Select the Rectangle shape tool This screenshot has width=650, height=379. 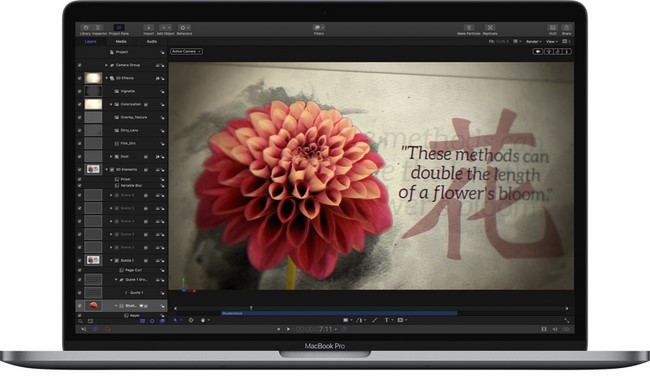pyautogui.click(x=346, y=320)
